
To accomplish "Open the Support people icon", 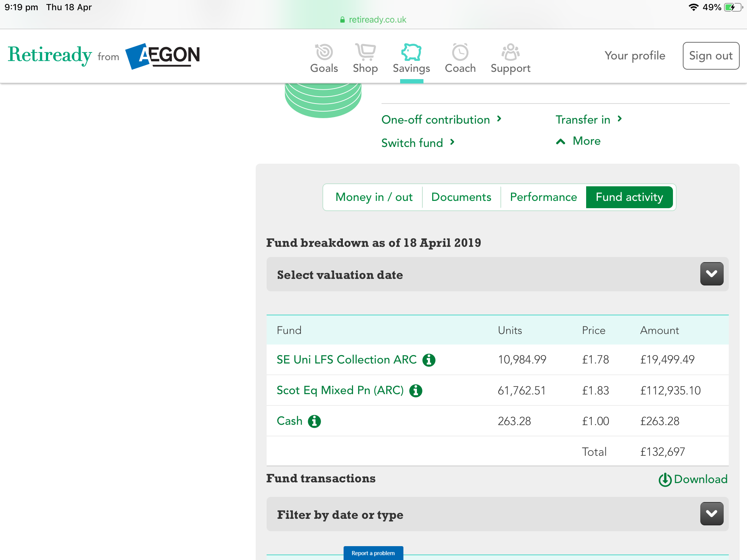I will pos(510,52).
